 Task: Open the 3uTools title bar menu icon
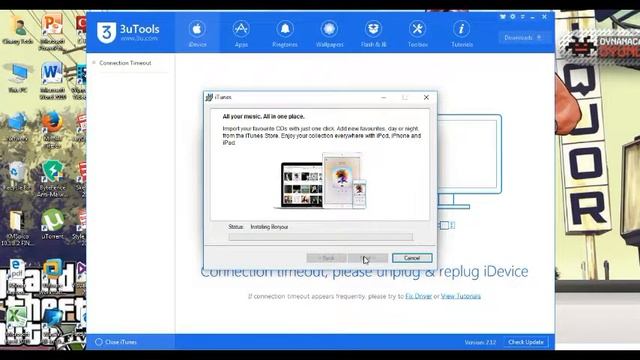522,17
